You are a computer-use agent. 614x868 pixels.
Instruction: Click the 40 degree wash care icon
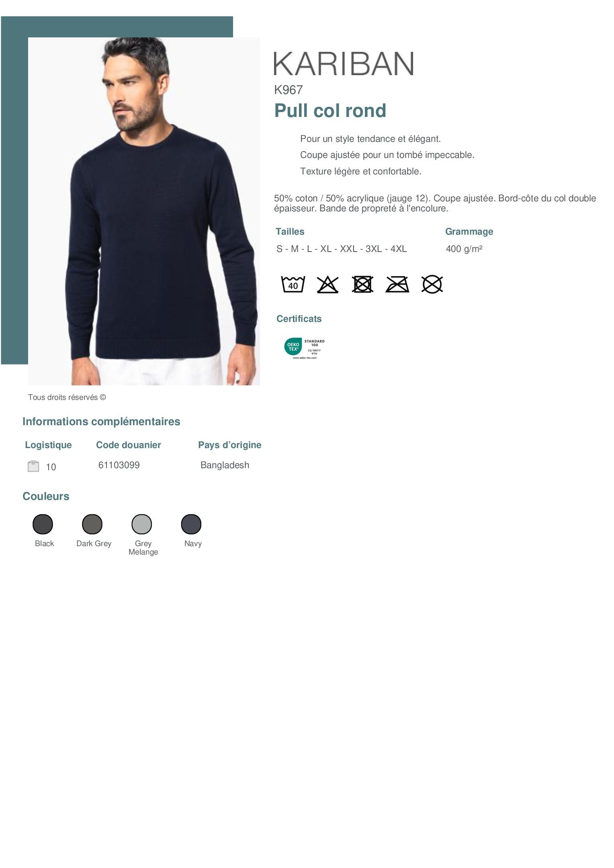(x=293, y=284)
